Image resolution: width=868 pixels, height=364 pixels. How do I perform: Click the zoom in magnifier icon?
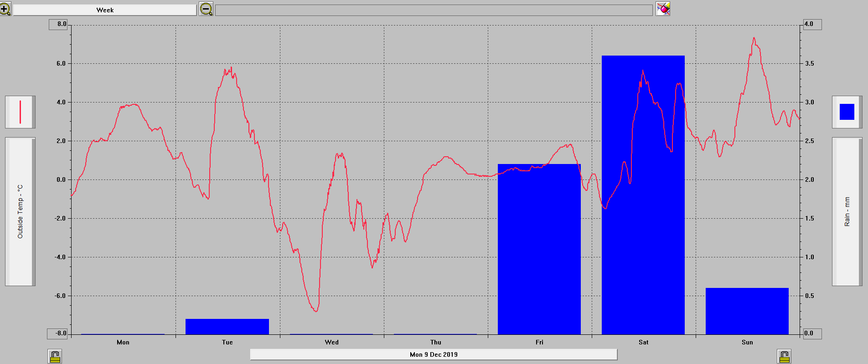point(5,9)
